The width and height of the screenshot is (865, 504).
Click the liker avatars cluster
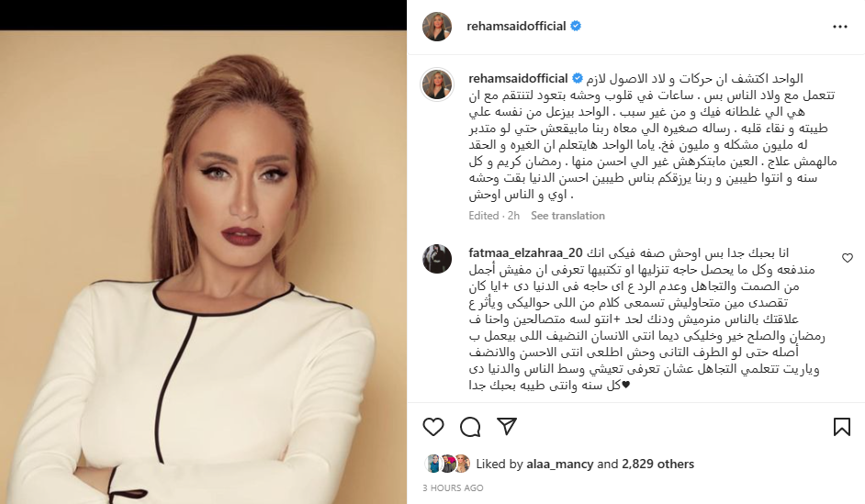(x=447, y=464)
